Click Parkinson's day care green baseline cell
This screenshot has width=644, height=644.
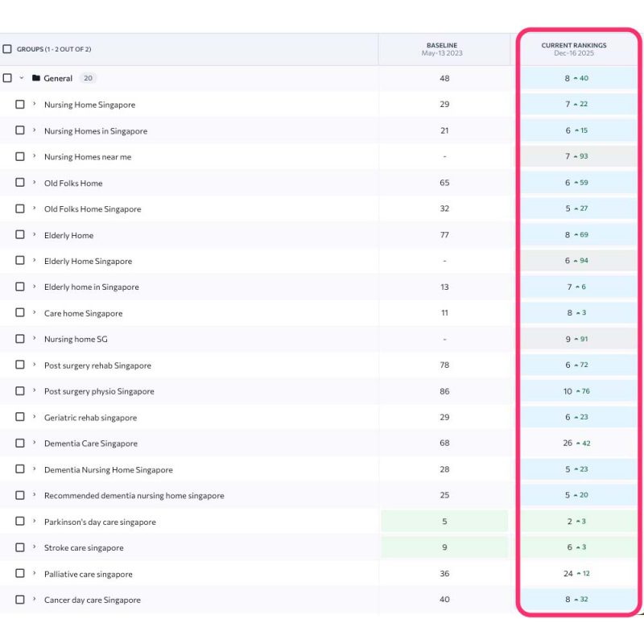[x=444, y=522]
